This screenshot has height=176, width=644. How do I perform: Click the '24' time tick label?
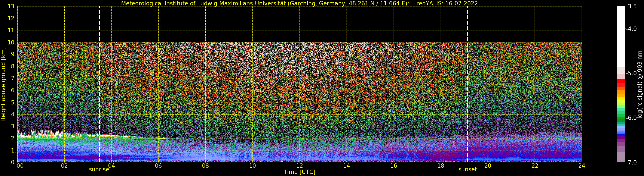[582, 166]
